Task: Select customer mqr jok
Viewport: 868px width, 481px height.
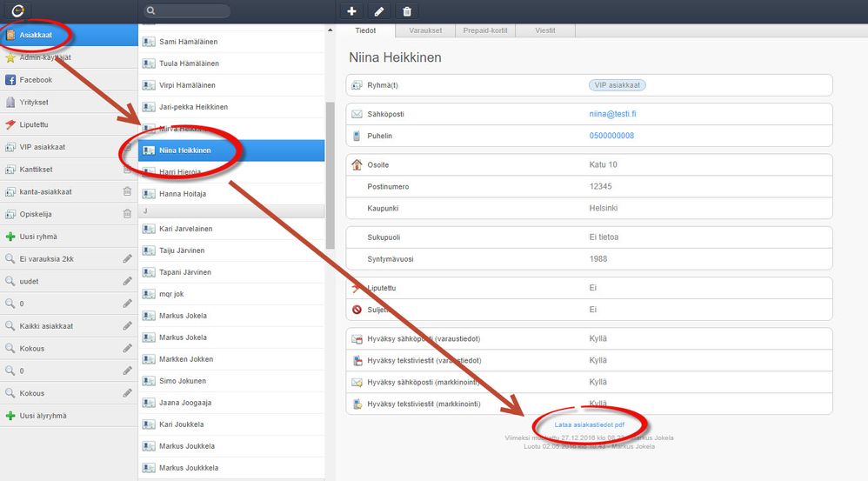Action: point(231,294)
